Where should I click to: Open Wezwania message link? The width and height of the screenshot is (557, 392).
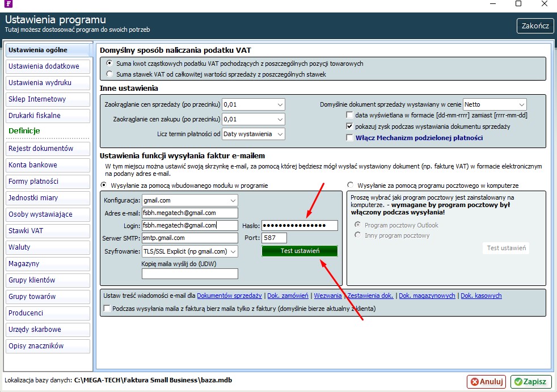pos(327,296)
